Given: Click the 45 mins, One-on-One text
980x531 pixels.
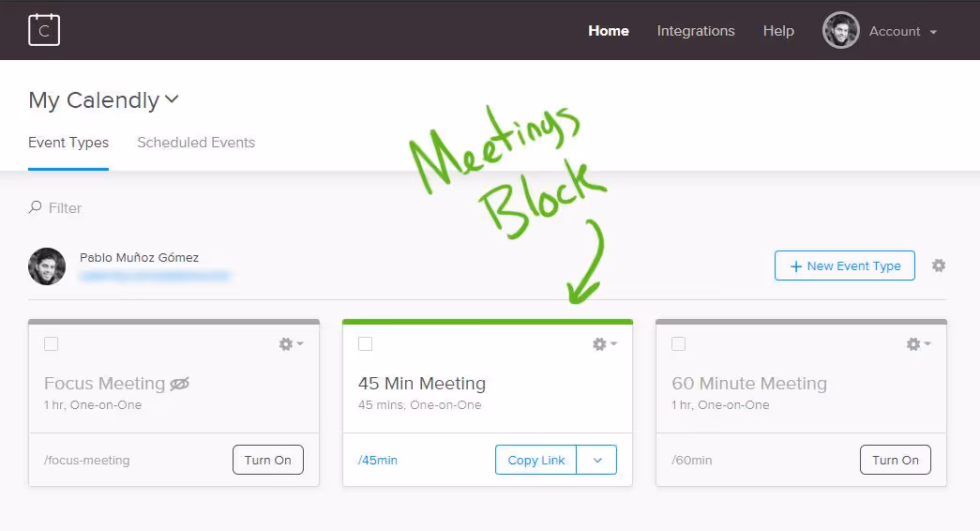Looking at the screenshot, I should (420, 405).
